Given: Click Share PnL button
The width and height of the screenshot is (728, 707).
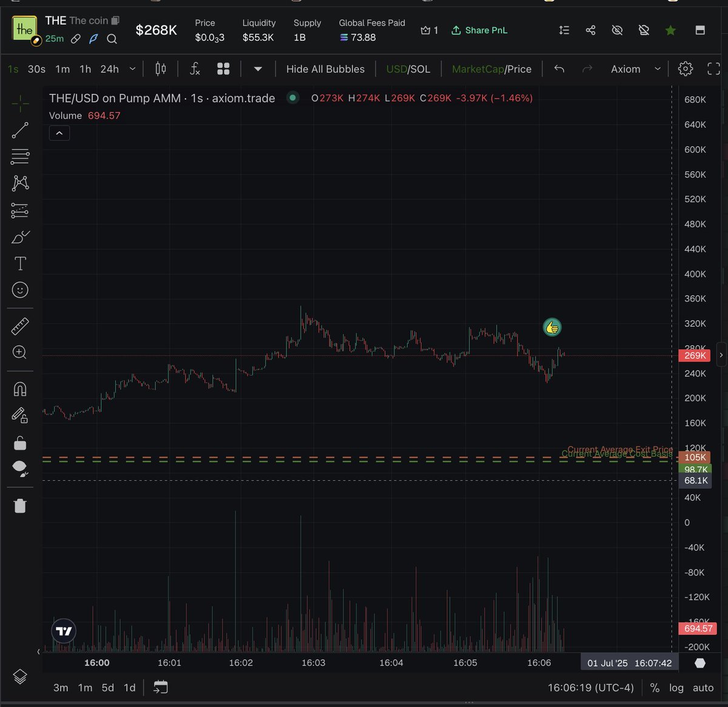Looking at the screenshot, I should point(479,30).
